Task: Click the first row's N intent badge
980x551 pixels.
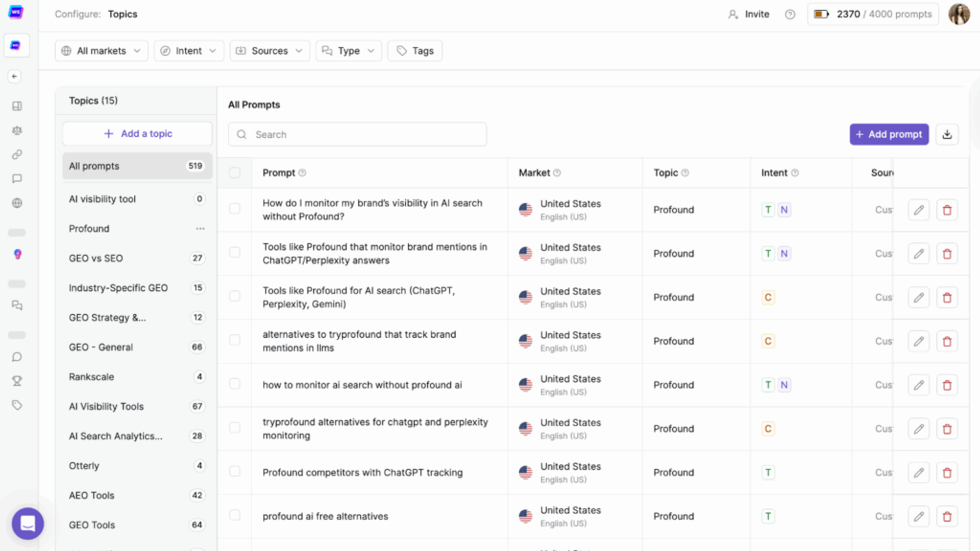Action: tap(784, 210)
